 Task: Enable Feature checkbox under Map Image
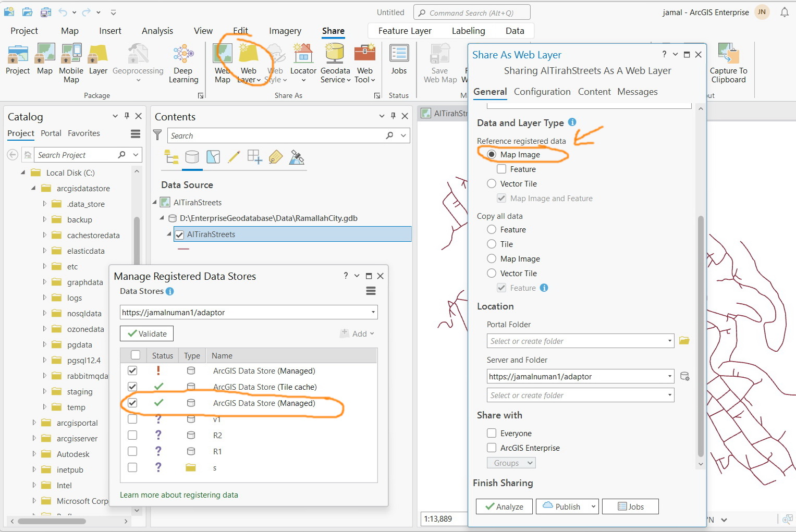[501, 169]
